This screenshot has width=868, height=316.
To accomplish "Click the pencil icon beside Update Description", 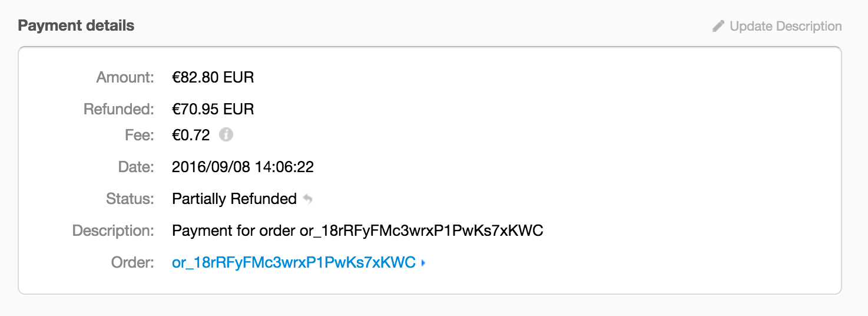I will 718,26.
